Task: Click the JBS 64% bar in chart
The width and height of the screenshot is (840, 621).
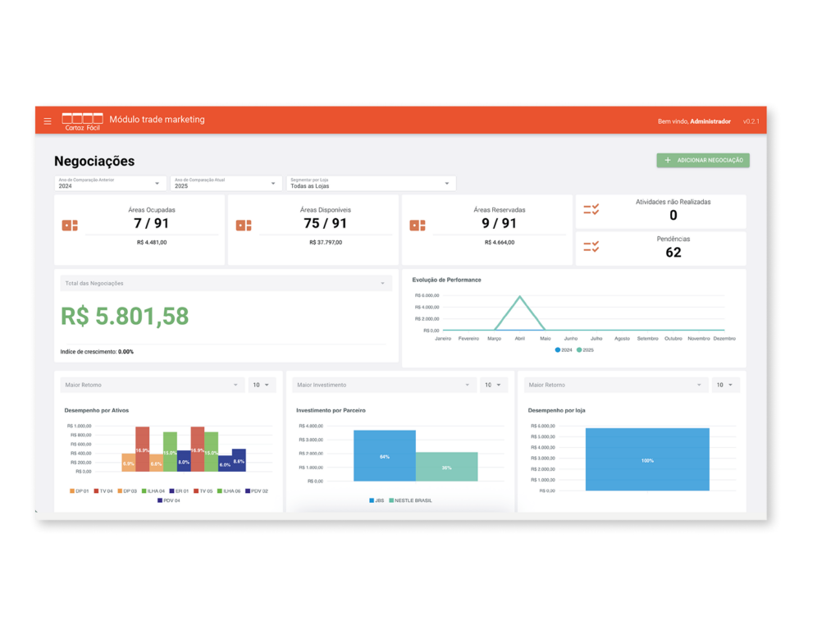Action: click(x=384, y=456)
